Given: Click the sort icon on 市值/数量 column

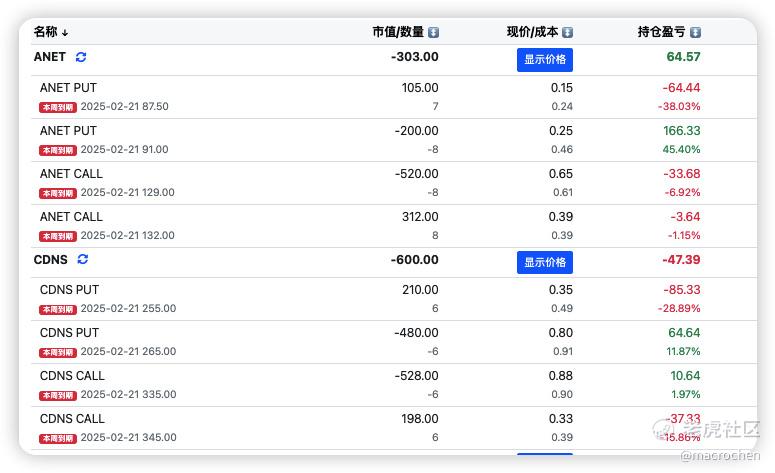Looking at the screenshot, I should [433, 32].
